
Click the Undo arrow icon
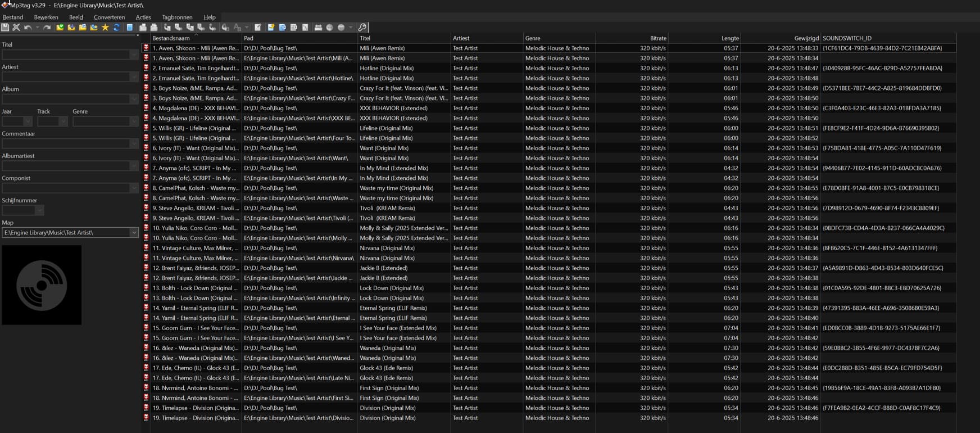tap(28, 27)
